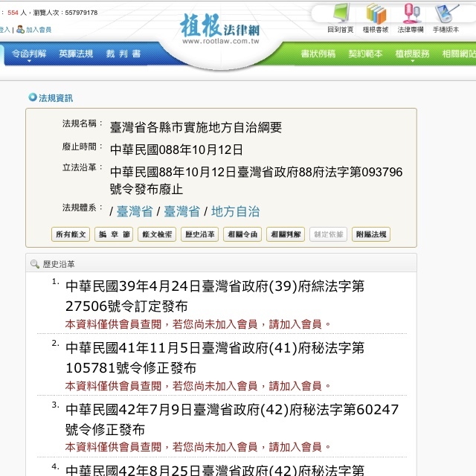Follow the 地方自治 category link
This screenshot has width=476, height=476.
click(x=236, y=210)
